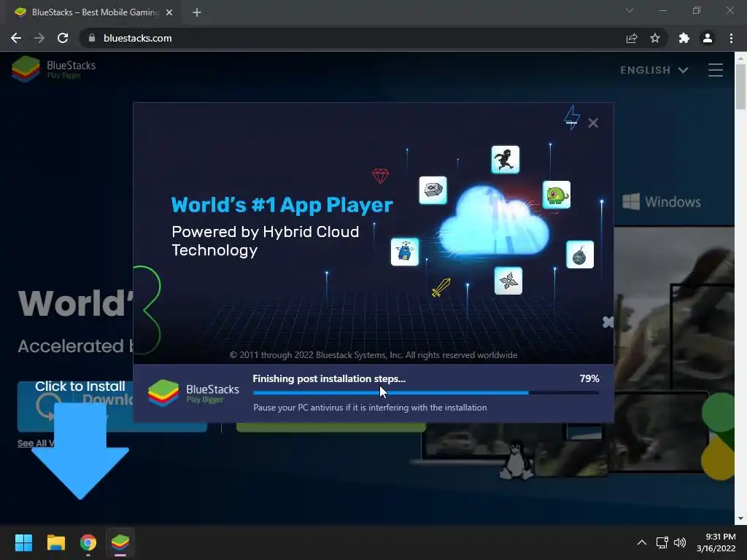Switch to Chrome in the taskbar
Viewport: 747px width, 560px height.
point(88,542)
